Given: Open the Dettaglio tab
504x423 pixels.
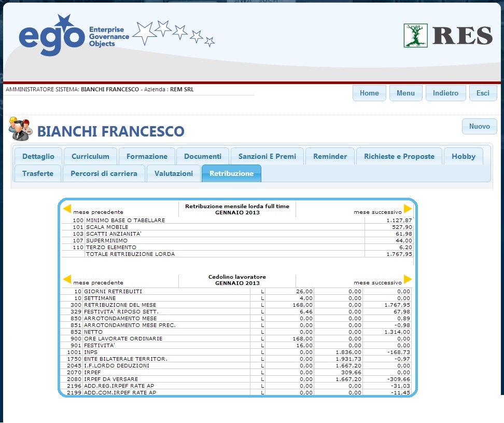Looking at the screenshot, I should pyautogui.click(x=38, y=156).
